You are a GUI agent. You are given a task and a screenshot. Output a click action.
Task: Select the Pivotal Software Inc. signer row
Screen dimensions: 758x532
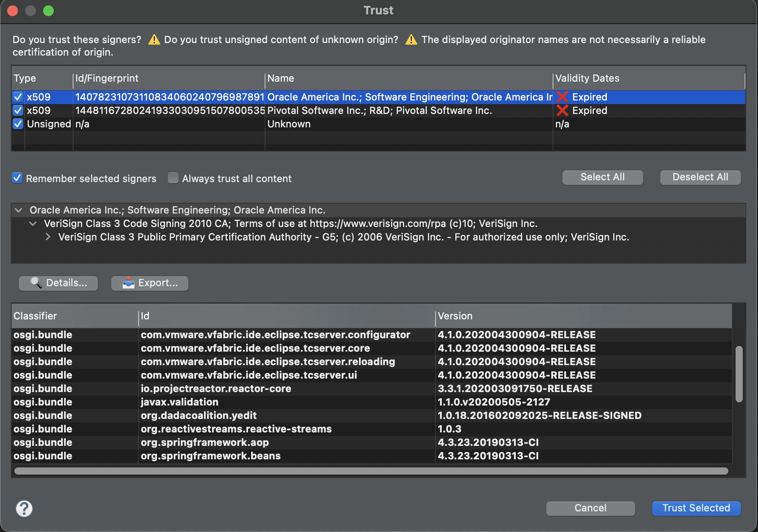[378, 110]
